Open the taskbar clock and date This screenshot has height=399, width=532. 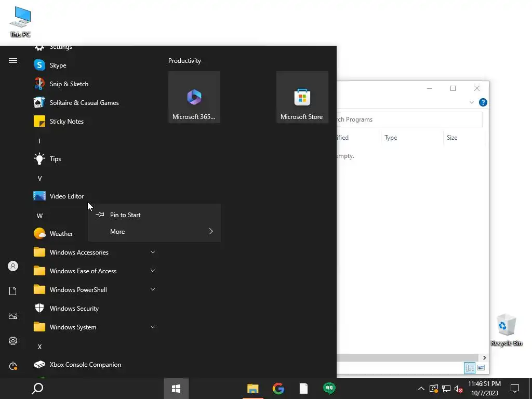(485, 389)
